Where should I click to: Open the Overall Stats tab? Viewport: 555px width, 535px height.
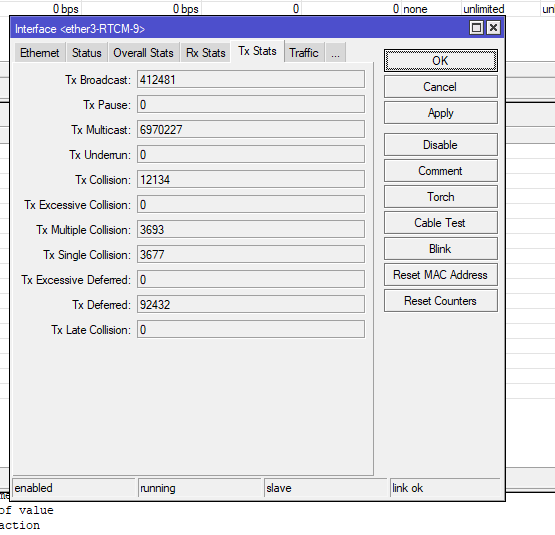[143, 53]
